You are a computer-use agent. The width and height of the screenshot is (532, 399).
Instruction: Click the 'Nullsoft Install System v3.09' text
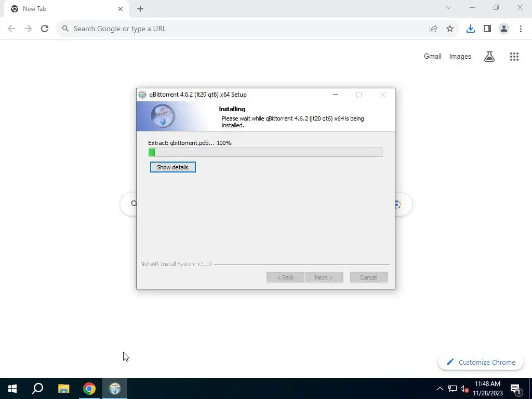(x=176, y=264)
